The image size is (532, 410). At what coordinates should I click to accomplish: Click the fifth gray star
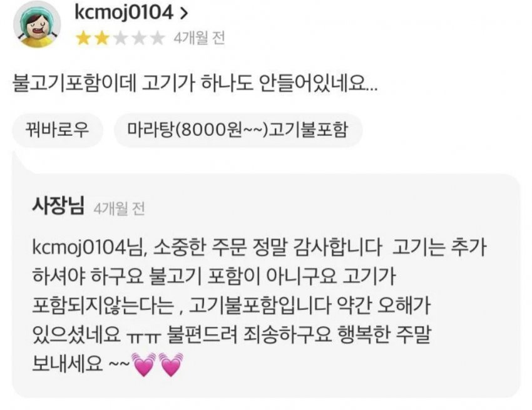pos(158,38)
